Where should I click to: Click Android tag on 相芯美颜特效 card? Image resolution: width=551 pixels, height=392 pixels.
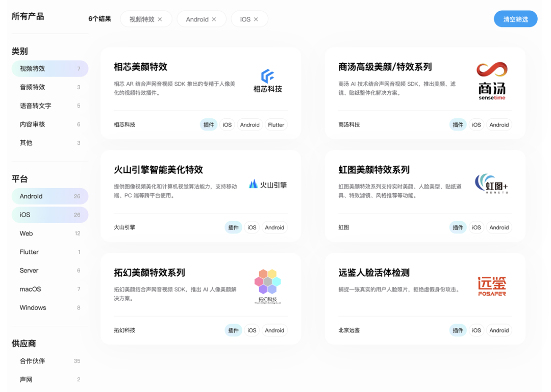(x=250, y=125)
